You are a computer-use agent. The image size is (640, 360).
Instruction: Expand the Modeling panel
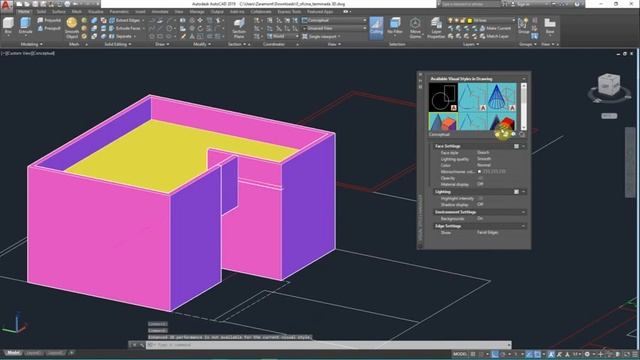point(31,44)
